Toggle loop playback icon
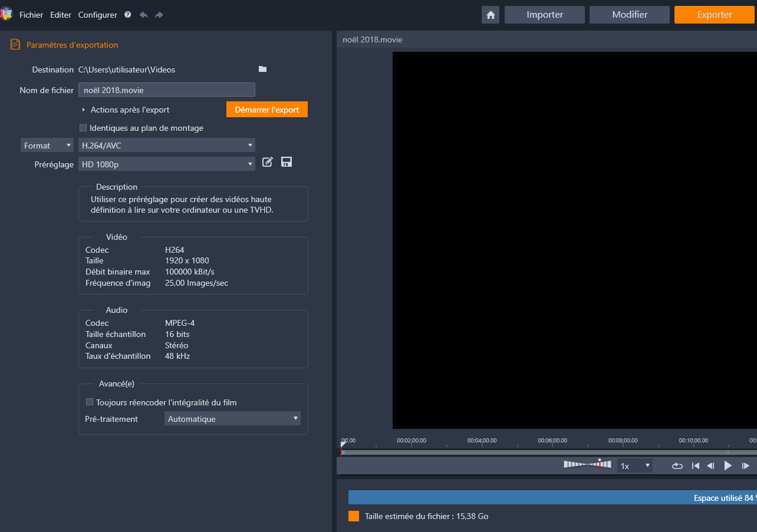Screen dimensions: 757x532 point(677,465)
